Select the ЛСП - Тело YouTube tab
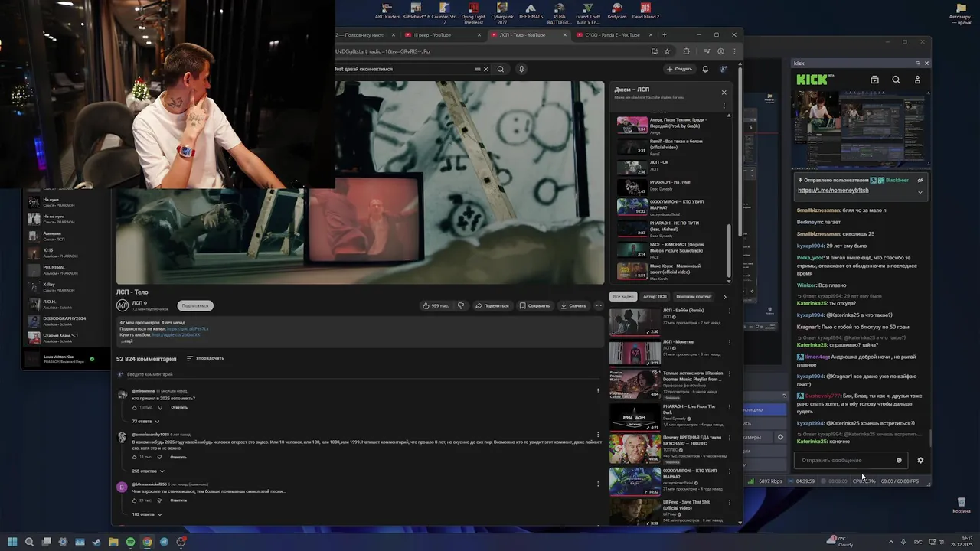Screen dimensions: 980x551 [528, 34]
